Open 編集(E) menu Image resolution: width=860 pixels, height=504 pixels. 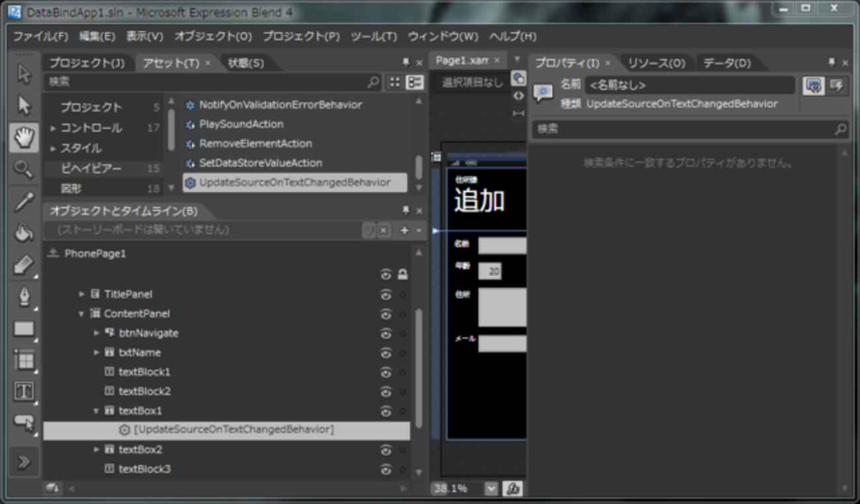97,36
